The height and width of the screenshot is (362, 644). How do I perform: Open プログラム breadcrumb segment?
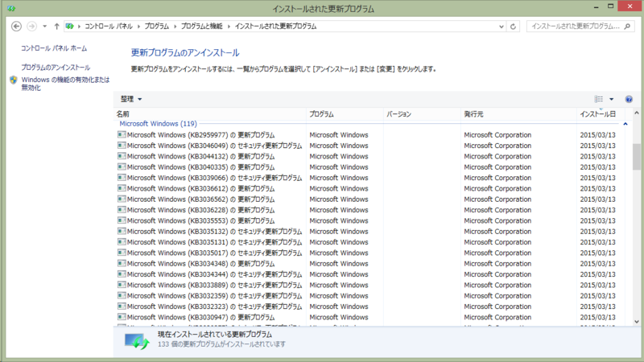tap(156, 27)
